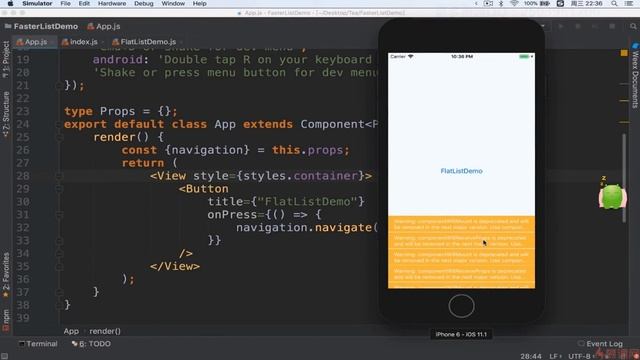Screen dimensions: 640x360
Task: Click the screen recording icon in menu bar
Action: pos(488,3)
